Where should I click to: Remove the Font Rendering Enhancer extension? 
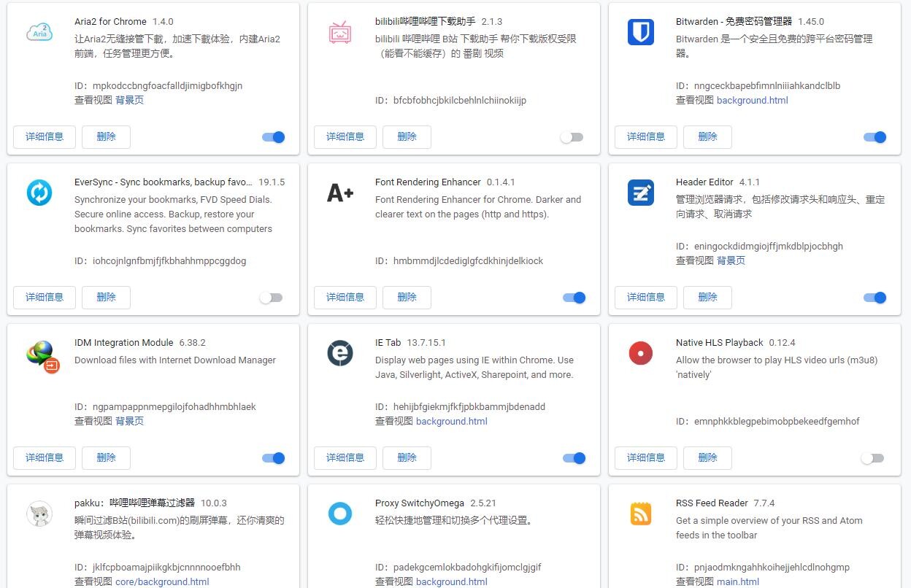click(x=407, y=297)
